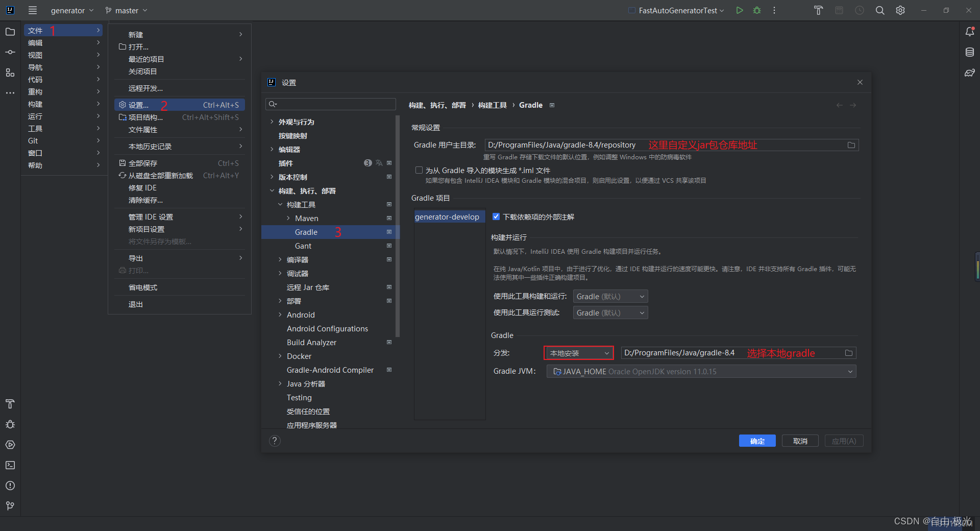Open the Gradle tool window elephant icon
Screen dimensions: 980x531
pos(970,73)
